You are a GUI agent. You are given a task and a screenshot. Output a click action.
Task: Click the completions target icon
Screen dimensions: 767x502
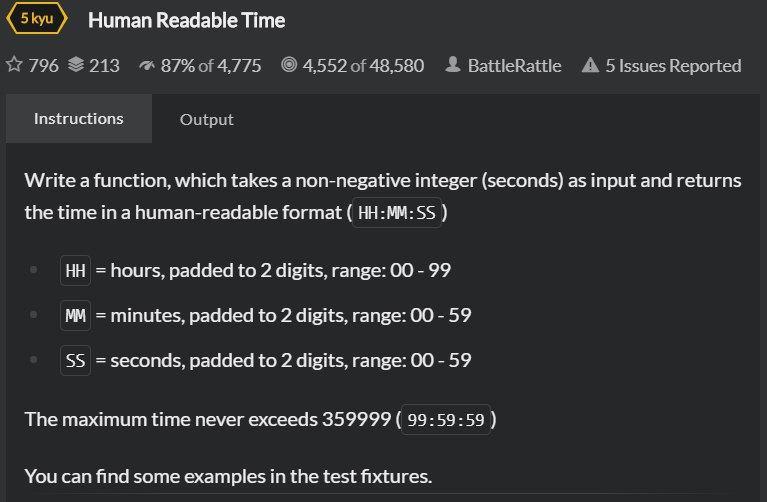click(289, 65)
